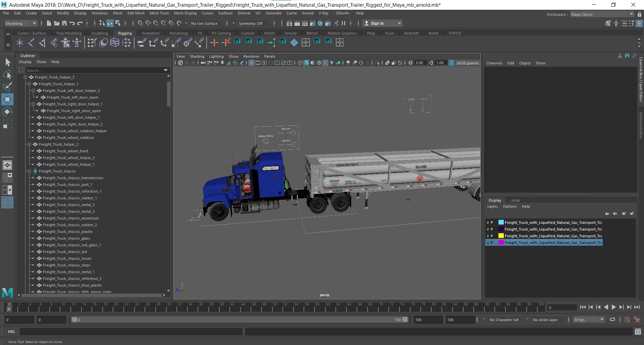Image resolution: width=644 pixels, height=345 pixels.
Task: Activate the Lasso Select tool
Action: (7, 75)
